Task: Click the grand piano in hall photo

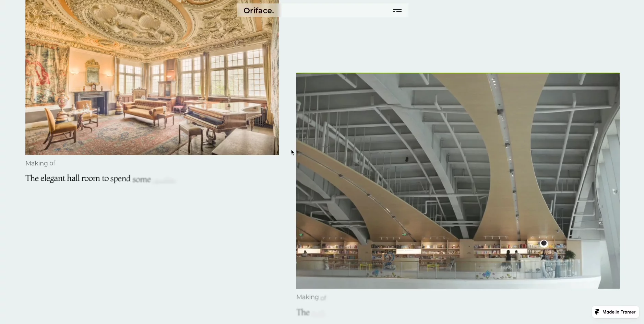Action: 219,120
